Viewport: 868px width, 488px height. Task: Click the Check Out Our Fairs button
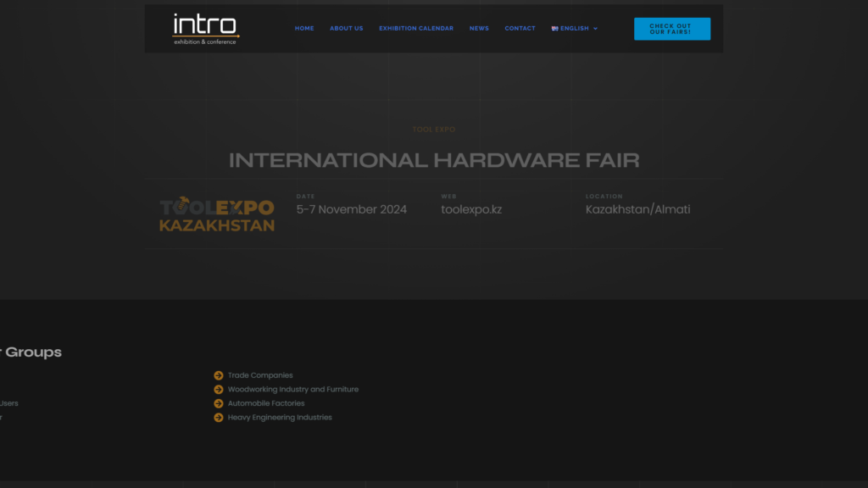(x=672, y=29)
